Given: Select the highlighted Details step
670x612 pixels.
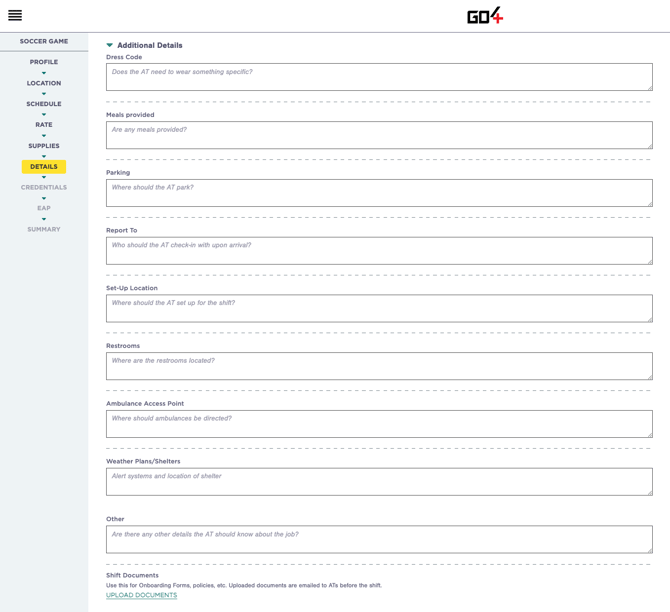Looking at the screenshot, I should click(44, 167).
